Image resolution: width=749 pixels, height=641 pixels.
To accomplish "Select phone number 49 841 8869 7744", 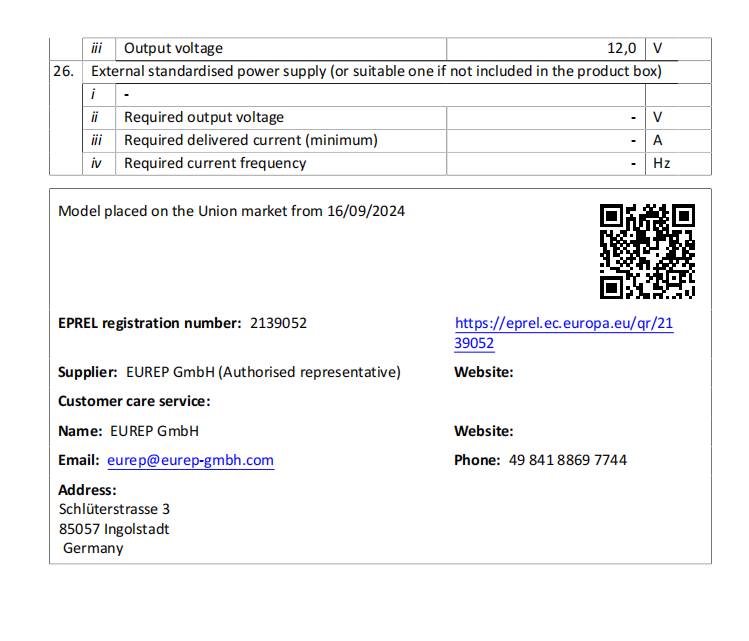I will point(567,460).
